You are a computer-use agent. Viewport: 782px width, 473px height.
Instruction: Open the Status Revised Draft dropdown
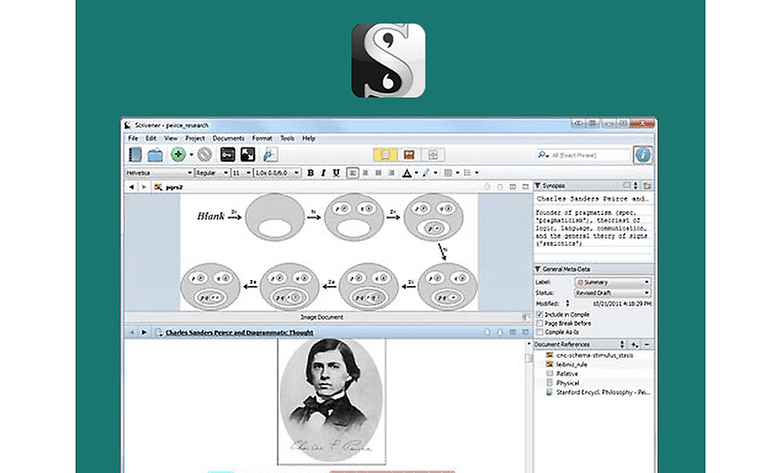pyautogui.click(x=613, y=293)
